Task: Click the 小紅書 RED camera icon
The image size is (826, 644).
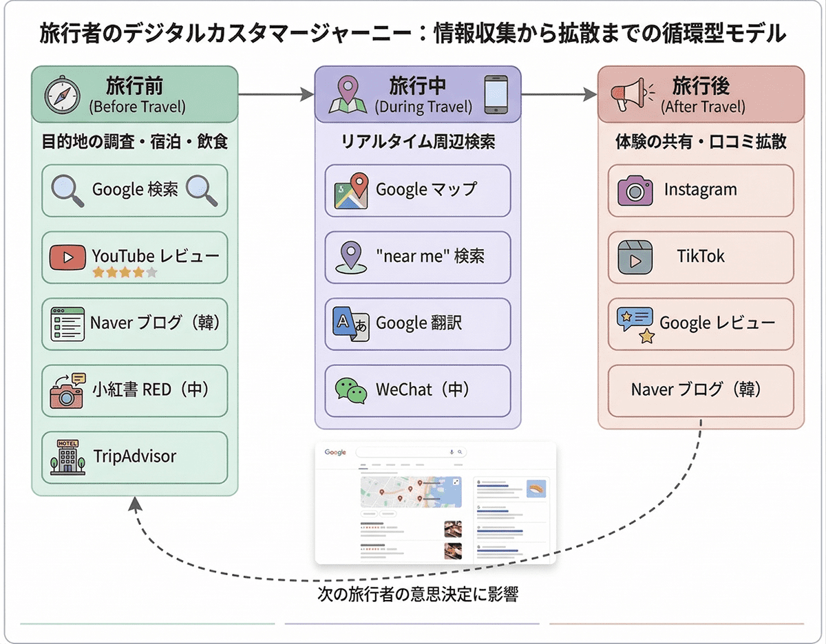Action: (x=67, y=390)
